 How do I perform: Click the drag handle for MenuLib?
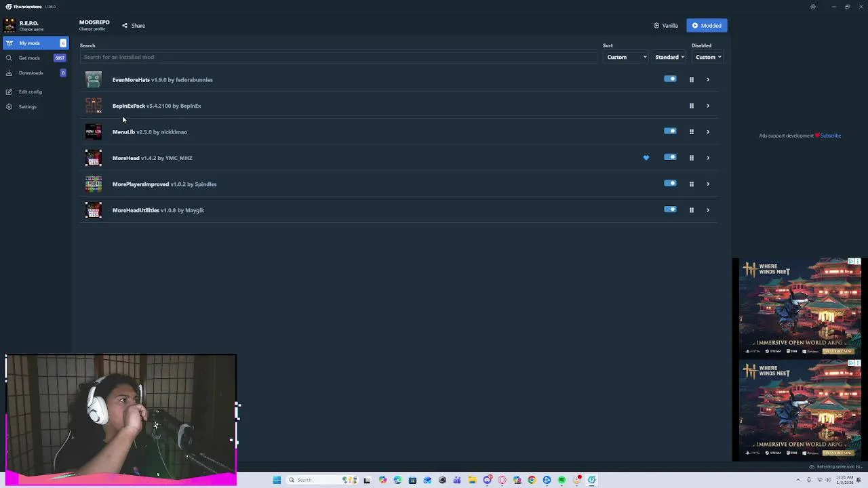pos(691,131)
